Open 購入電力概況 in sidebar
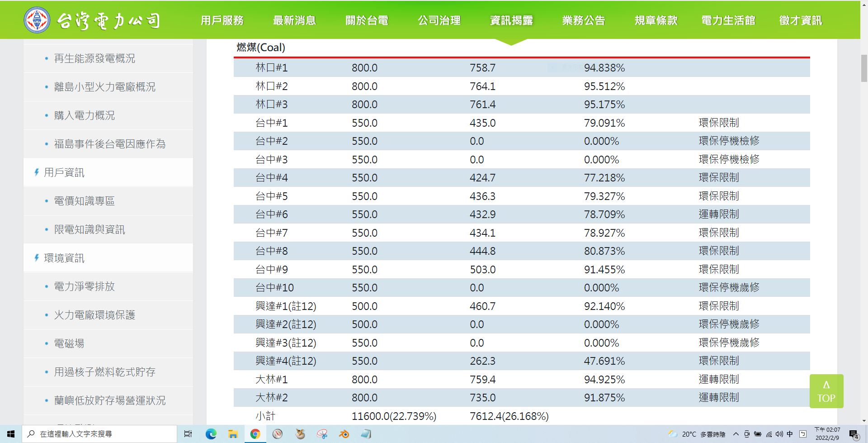The width and height of the screenshot is (868, 443). click(x=84, y=115)
